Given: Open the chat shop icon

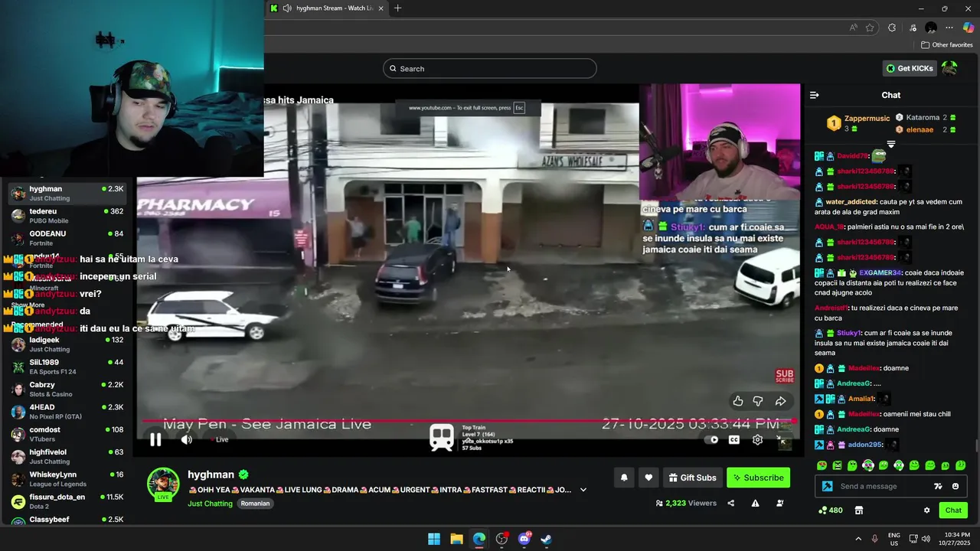Looking at the screenshot, I should (x=859, y=510).
